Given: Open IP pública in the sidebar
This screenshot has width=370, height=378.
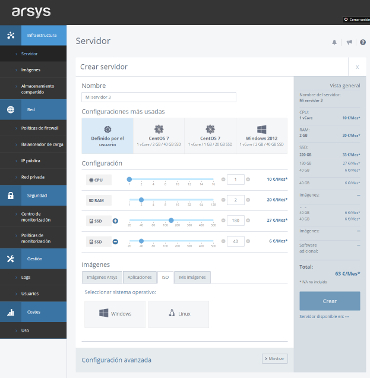Looking at the screenshot, I should click(33, 161).
